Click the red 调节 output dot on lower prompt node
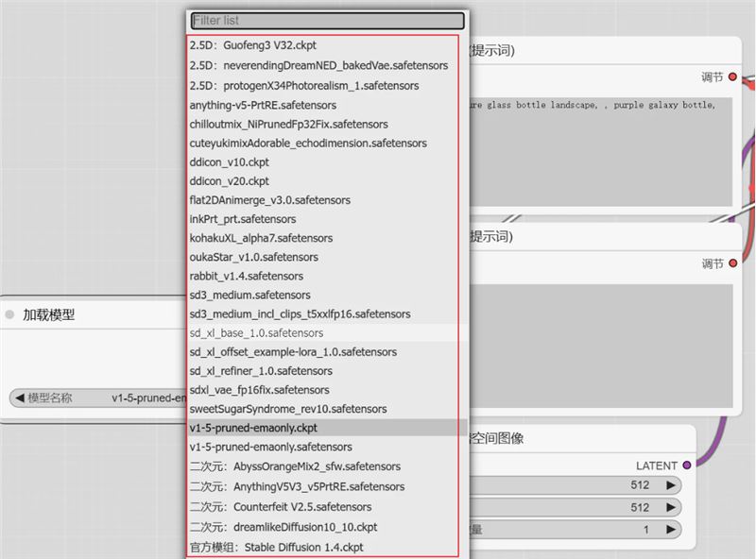 pos(732,263)
